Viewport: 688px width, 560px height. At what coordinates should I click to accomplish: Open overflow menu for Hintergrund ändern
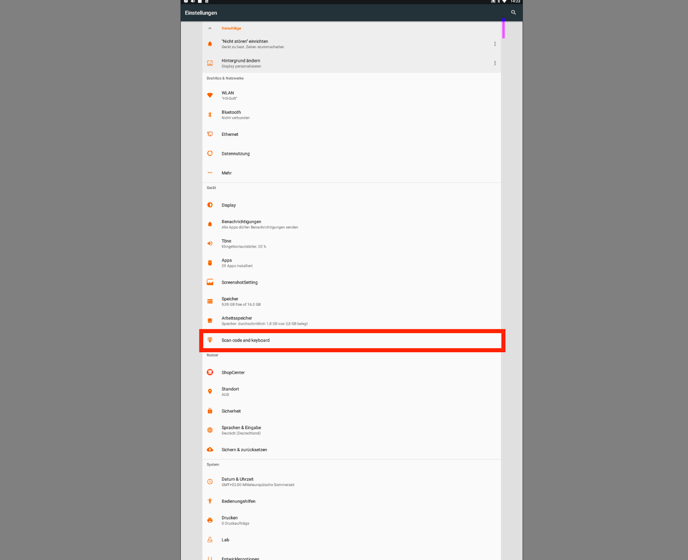click(495, 63)
